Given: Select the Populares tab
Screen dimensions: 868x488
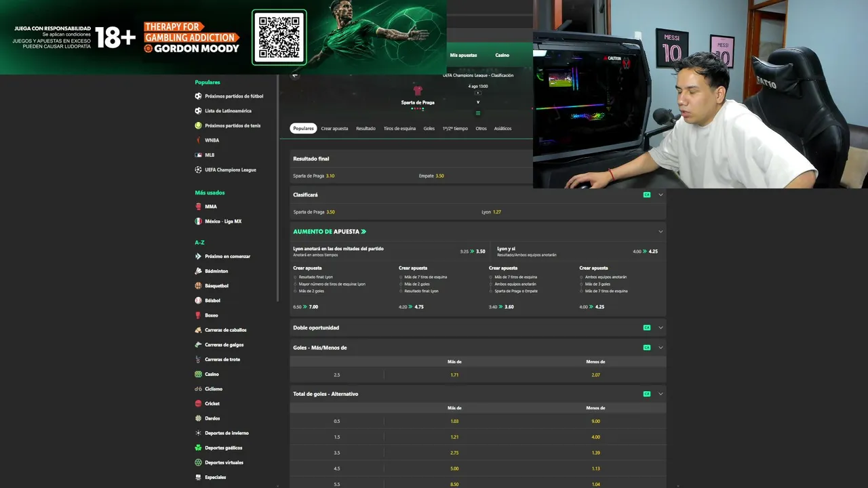Looking at the screenshot, I should [304, 129].
